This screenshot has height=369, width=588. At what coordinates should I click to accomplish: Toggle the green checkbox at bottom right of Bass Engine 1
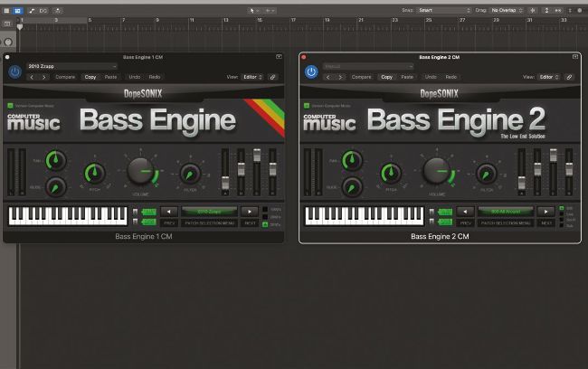pos(265,224)
